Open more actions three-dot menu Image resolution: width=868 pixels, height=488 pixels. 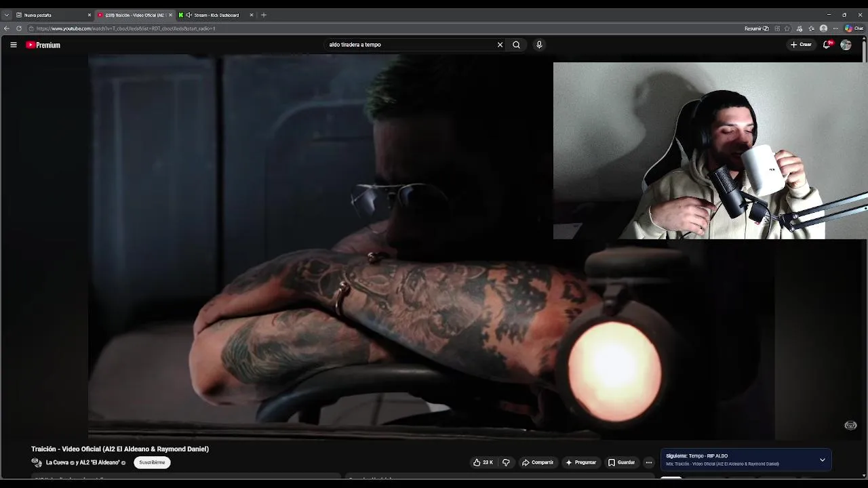pyautogui.click(x=649, y=462)
